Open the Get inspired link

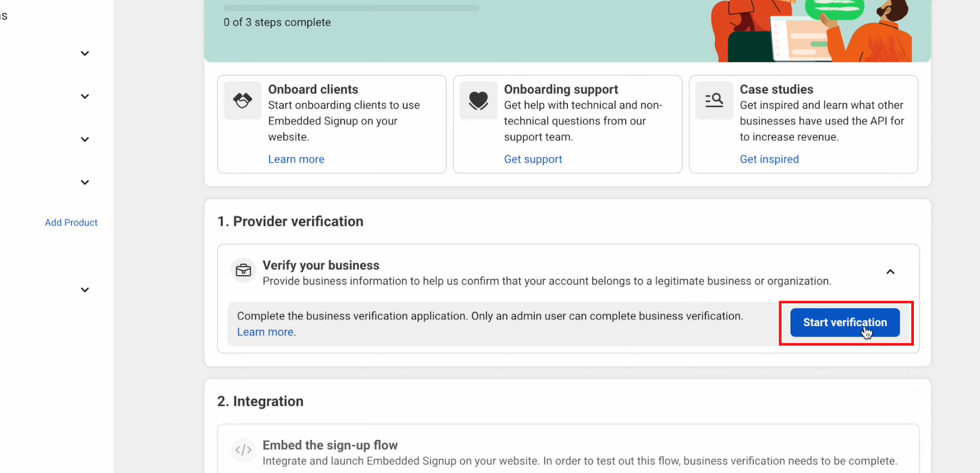[x=769, y=159]
